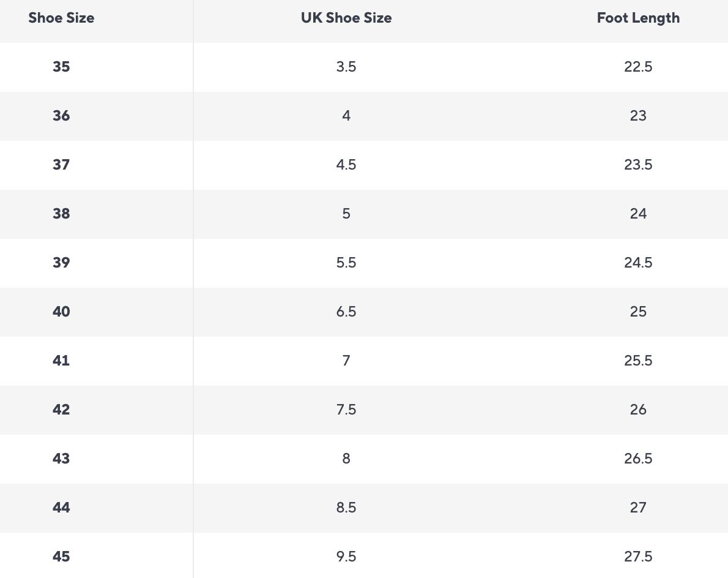728x578 pixels.
Task: Select shoe size 43 cell
Action: 61,459
